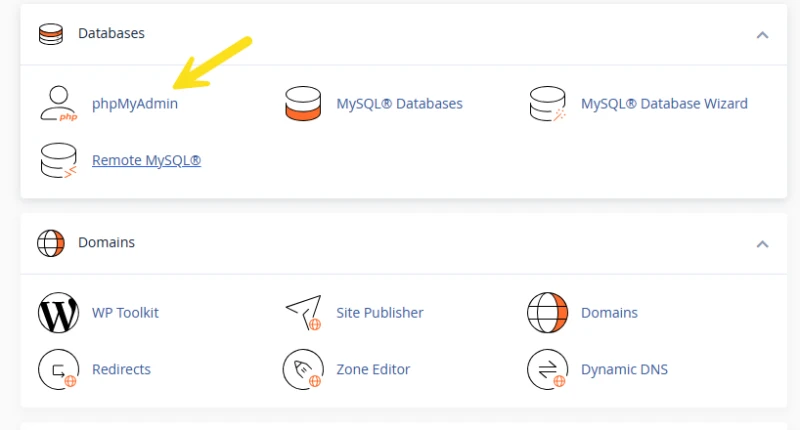
Task: Open the MySQL® Database Wizard link
Action: (x=664, y=104)
